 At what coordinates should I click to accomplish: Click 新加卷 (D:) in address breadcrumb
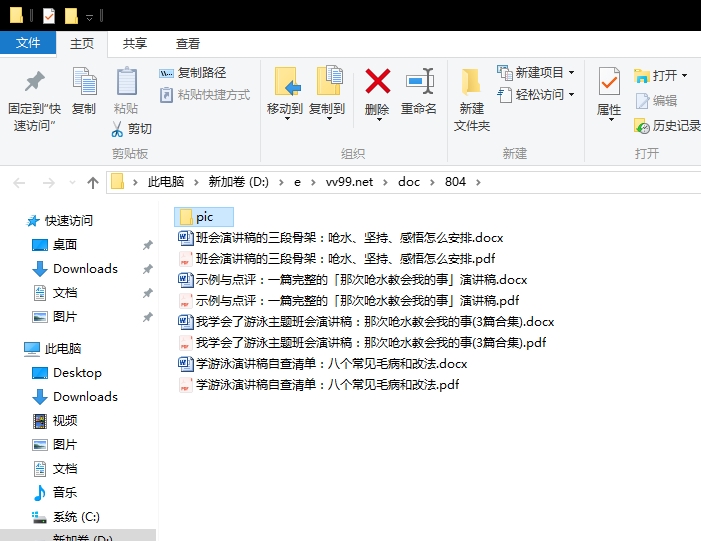coord(238,182)
